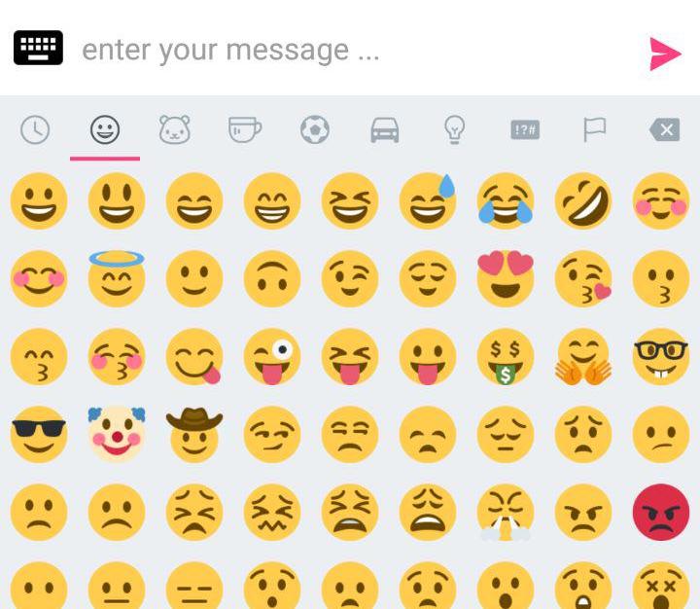Insert the nerd face with glasses emoji
700x609 pixels.
661,357
